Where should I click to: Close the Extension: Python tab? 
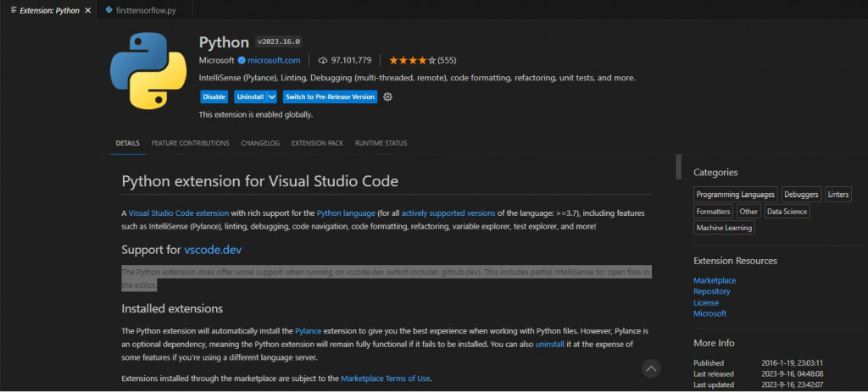(87, 11)
